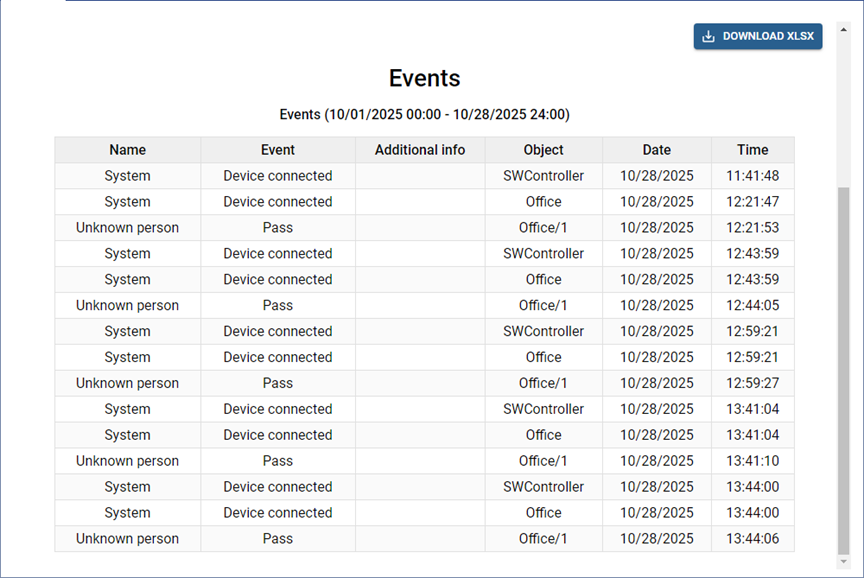Viewport: 864px width, 578px height.
Task: Select the Pass cell in 12:44:05 row
Action: (x=277, y=306)
